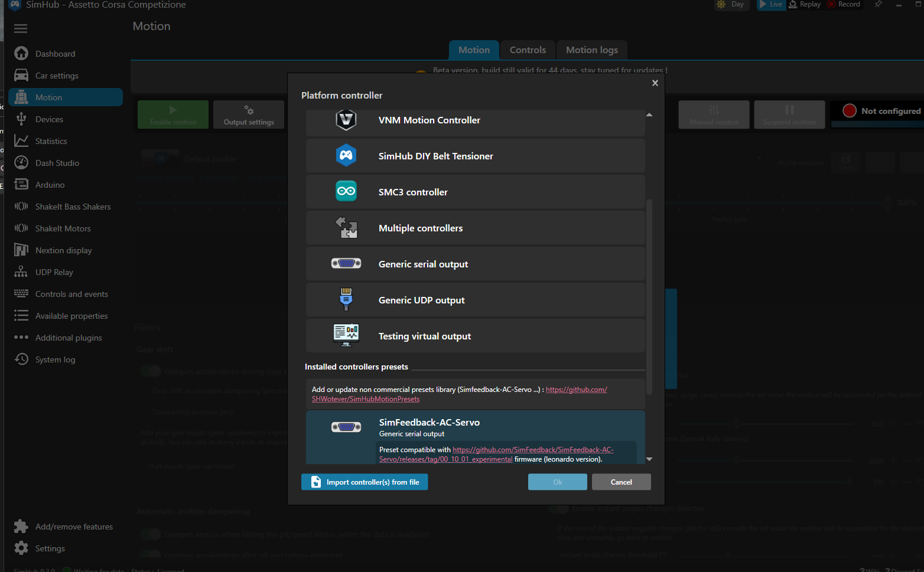Open System log from the sidebar
Screen dimensions: 924x572
[66, 359]
